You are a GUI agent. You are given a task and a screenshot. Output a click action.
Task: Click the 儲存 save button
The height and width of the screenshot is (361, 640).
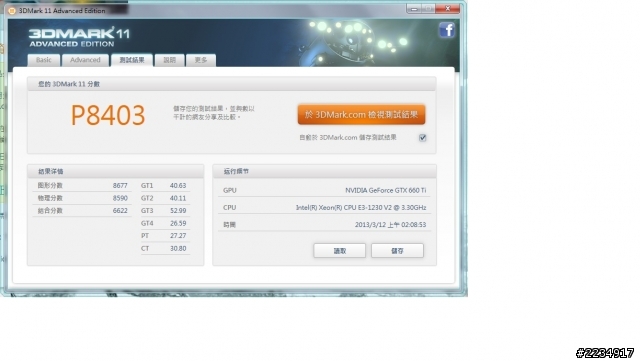pyautogui.click(x=397, y=251)
